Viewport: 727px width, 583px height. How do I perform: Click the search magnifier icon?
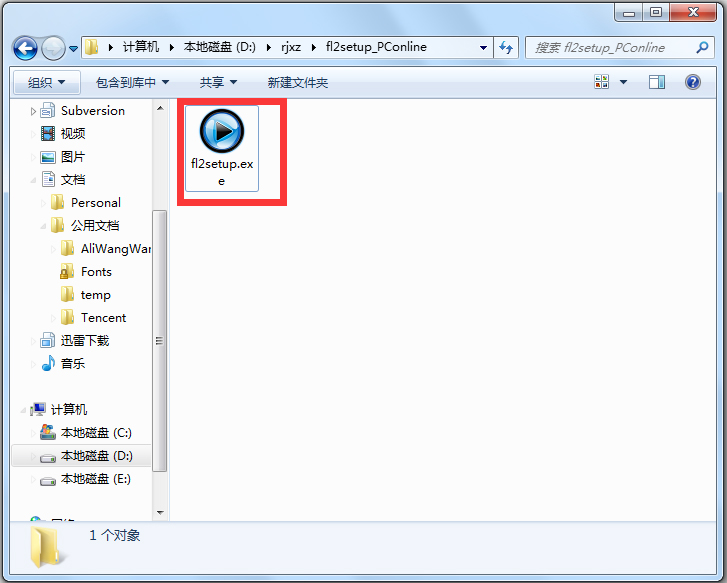click(702, 47)
